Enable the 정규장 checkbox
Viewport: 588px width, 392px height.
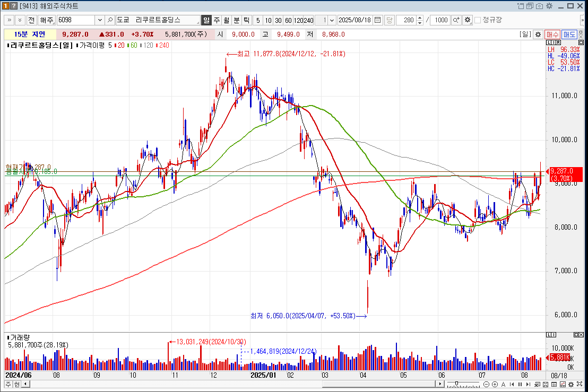click(478, 20)
